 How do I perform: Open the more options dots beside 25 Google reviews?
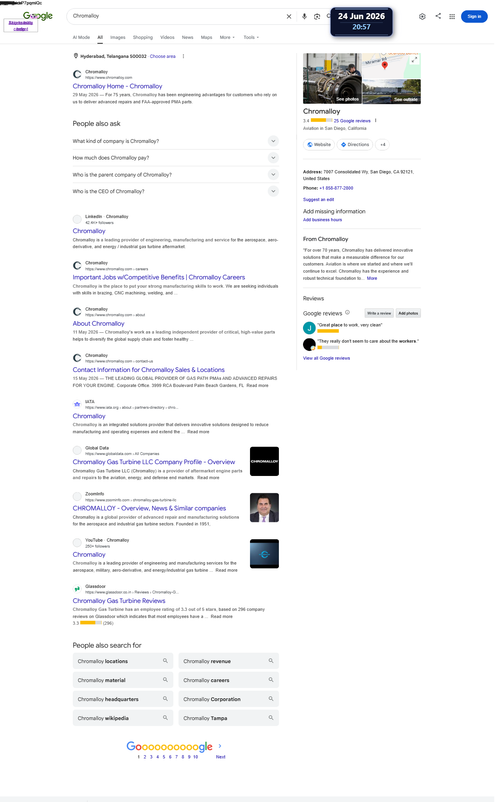click(376, 121)
